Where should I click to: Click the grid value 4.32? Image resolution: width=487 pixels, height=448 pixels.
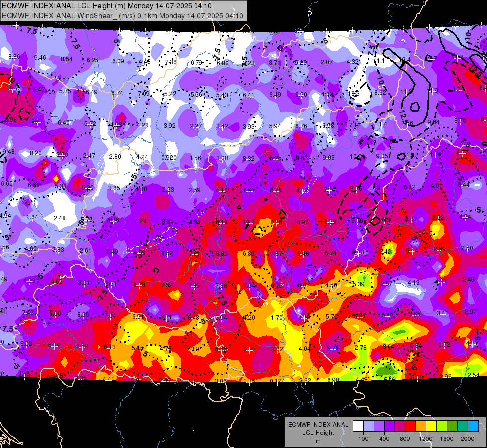click(x=353, y=62)
